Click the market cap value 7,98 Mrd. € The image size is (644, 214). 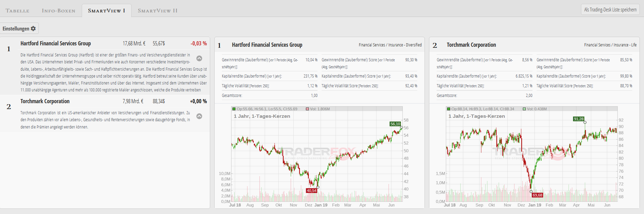pyautogui.click(x=133, y=101)
